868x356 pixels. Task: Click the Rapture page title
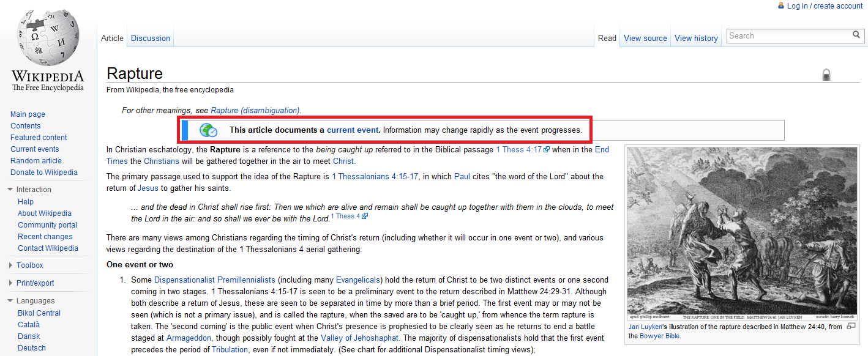(135, 74)
